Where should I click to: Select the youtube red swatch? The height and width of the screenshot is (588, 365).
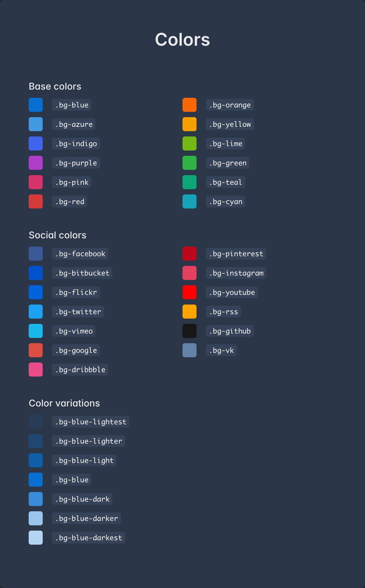pyautogui.click(x=190, y=292)
